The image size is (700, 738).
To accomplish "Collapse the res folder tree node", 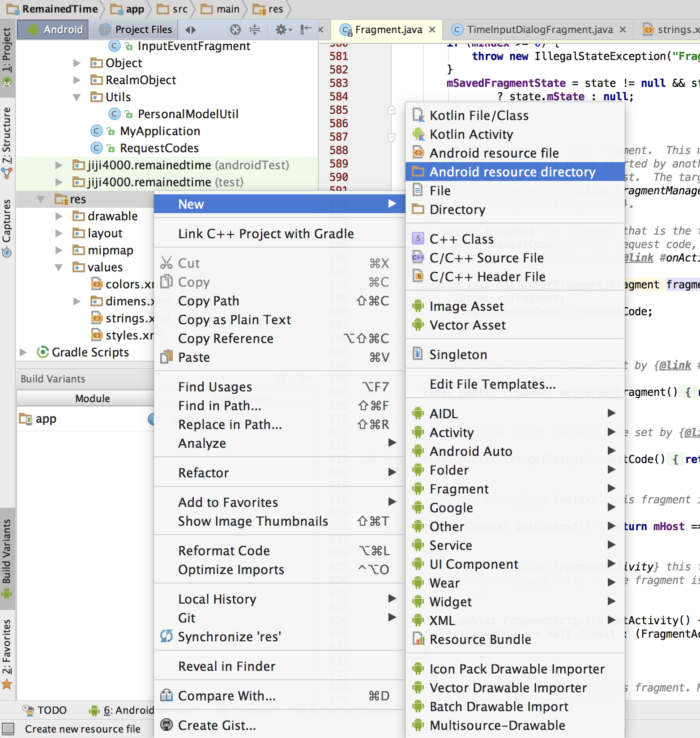I will click(x=41, y=199).
